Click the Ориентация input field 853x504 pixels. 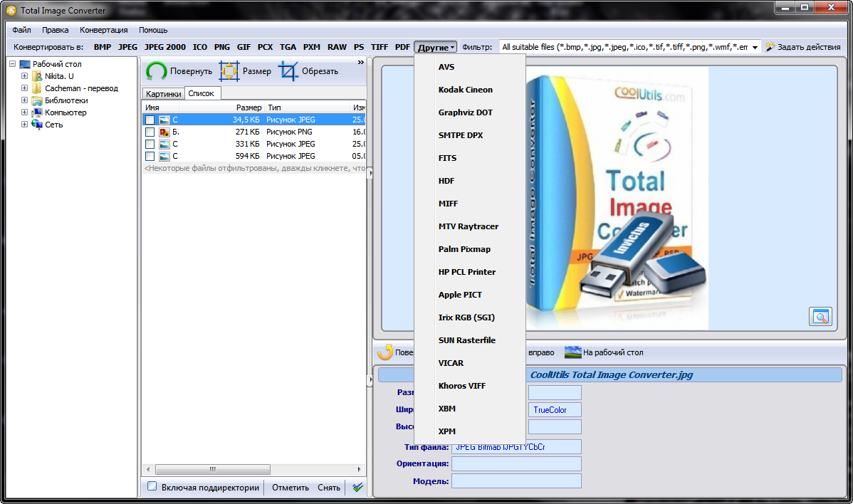pyautogui.click(x=516, y=463)
